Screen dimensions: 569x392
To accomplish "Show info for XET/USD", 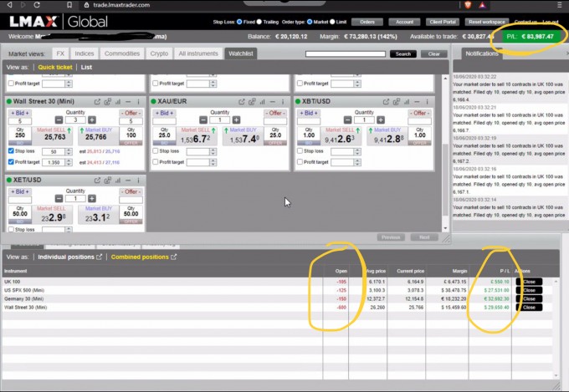I will 138,181.
